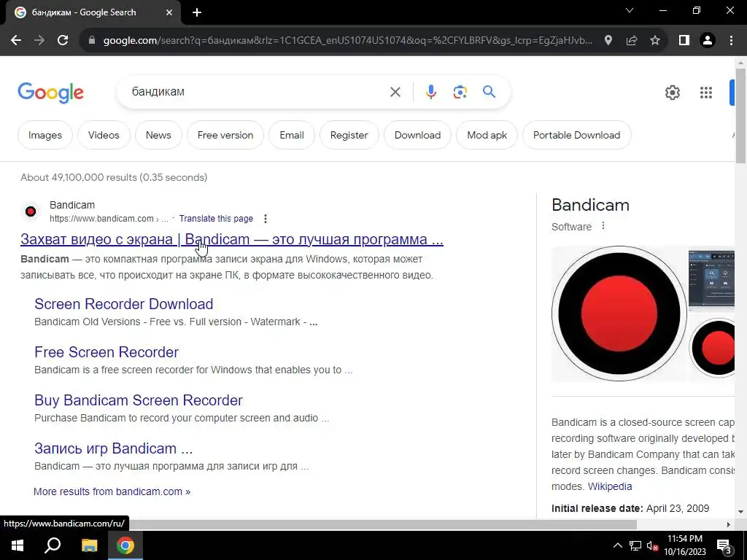Select the News filter chip
The image size is (747, 560).
click(x=158, y=135)
